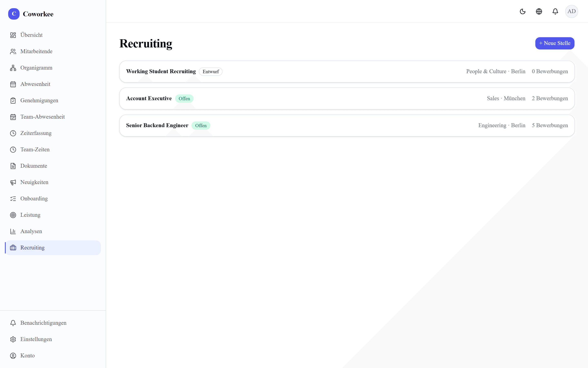Open Benachrichtigungen label in the sidebar

(43, 323)
